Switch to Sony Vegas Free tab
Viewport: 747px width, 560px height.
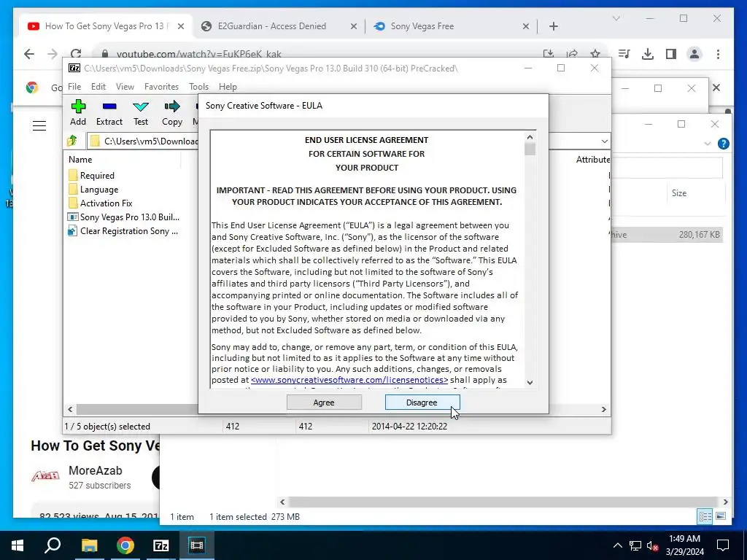(451, 26)
